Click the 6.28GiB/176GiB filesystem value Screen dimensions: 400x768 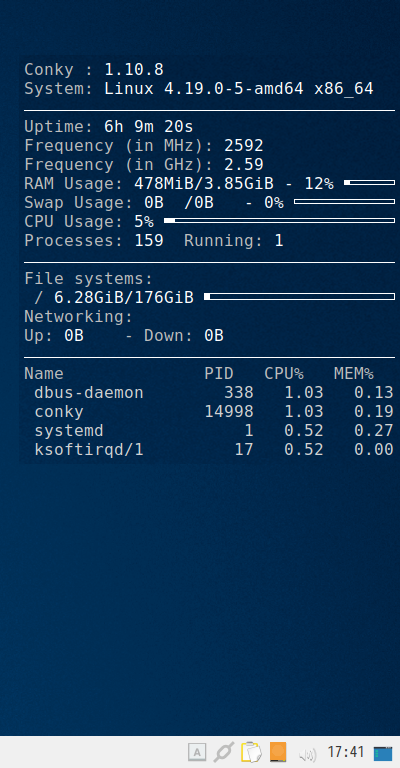124,298
